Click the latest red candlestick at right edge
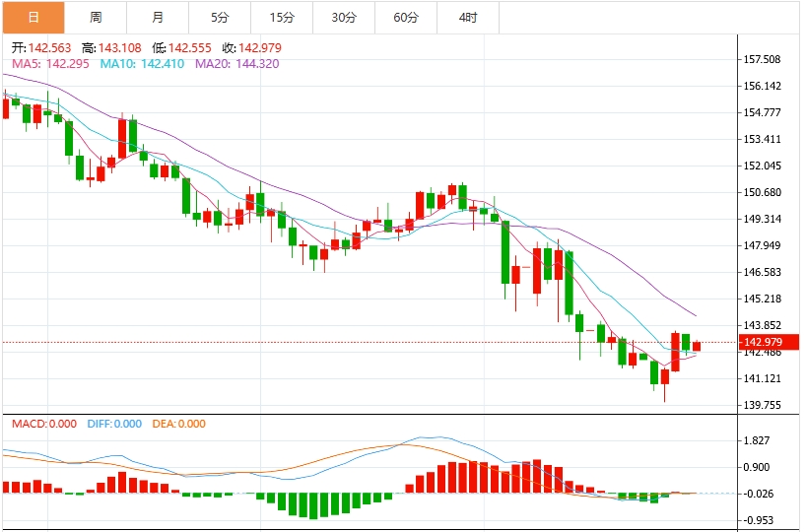The image size is (806, 532). pos(697,346)
